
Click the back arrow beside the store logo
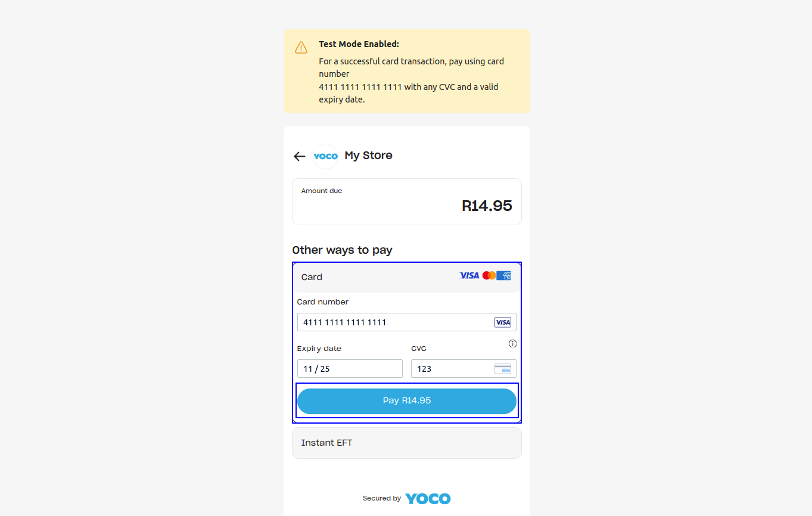point(299,156)
